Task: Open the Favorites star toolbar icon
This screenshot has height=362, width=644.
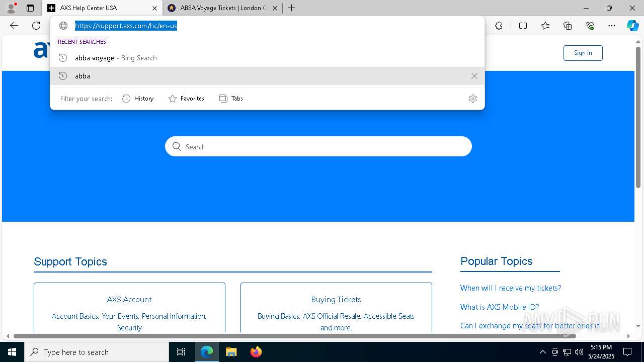Action: [x=545, y=26]
